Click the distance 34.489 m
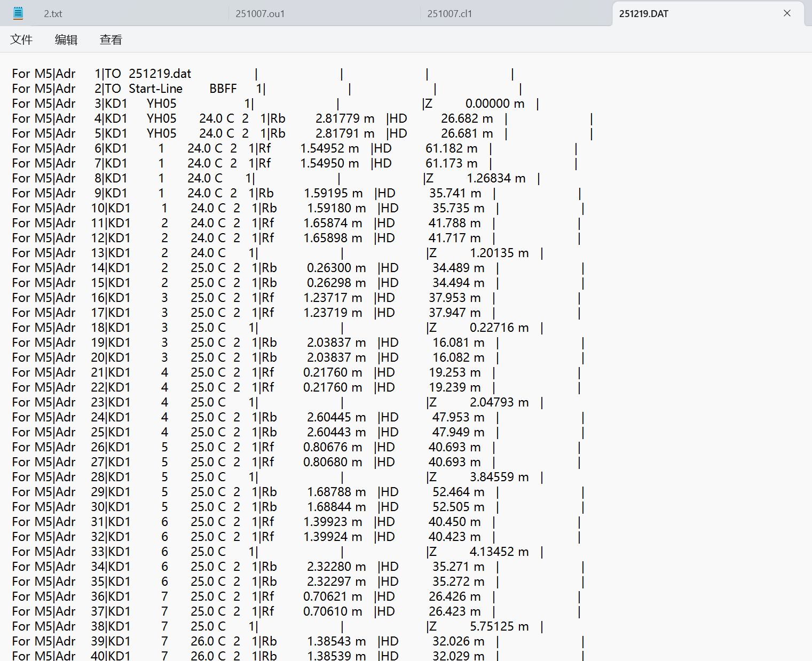Screen dimensions: 812x661 (459, 268)
